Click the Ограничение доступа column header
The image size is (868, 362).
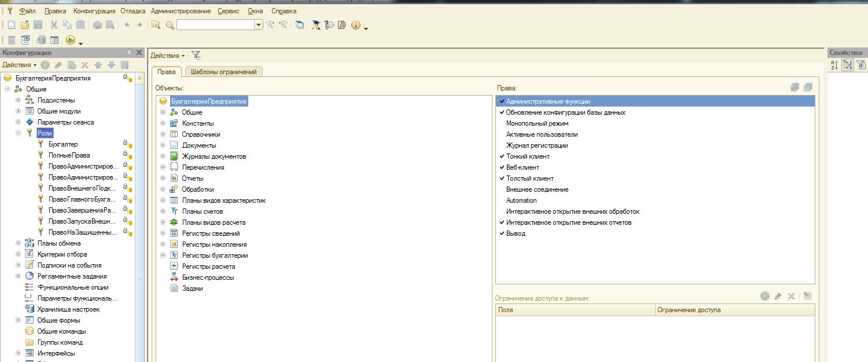pos(735,310)
